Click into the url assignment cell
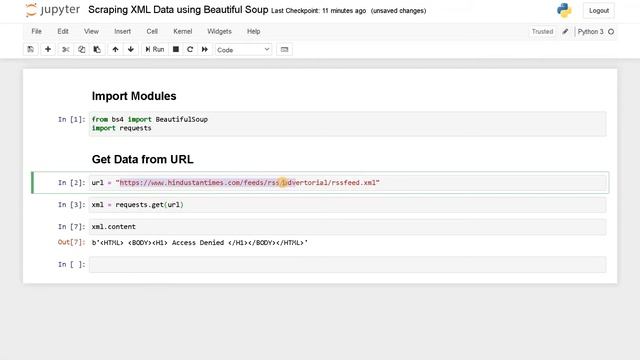Image resolution: width=640 pixels, height=360 pixels. [347, 182]
